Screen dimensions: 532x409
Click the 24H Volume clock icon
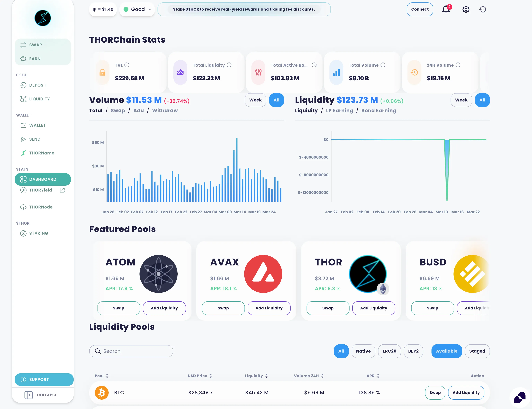[414, 72]
